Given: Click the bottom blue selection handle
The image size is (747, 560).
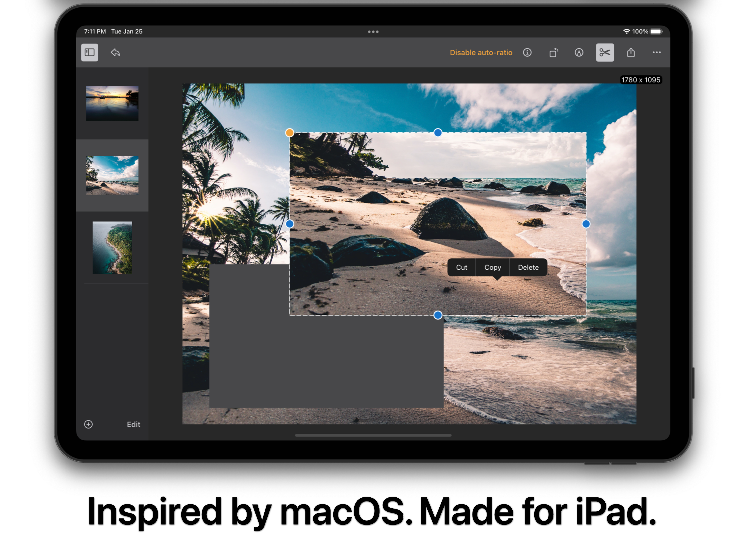Looking at the screenshot, I should click(x=438, y=315).
